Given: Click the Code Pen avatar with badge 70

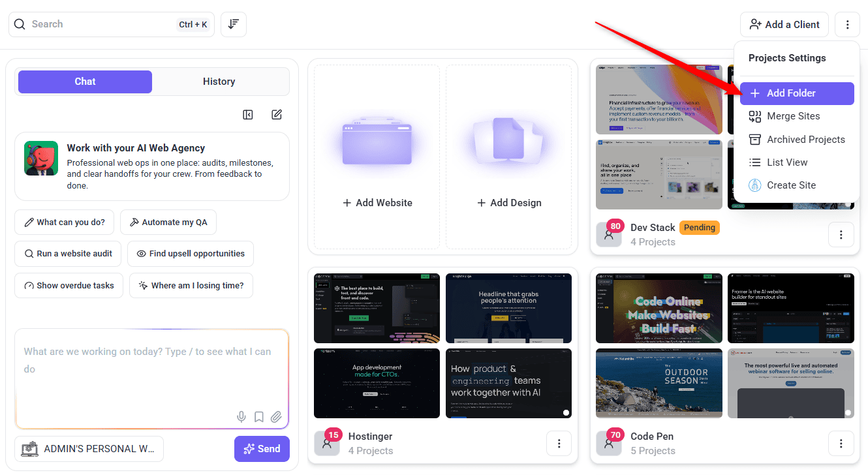Looking at the screenshot, I should coord(610,442).
